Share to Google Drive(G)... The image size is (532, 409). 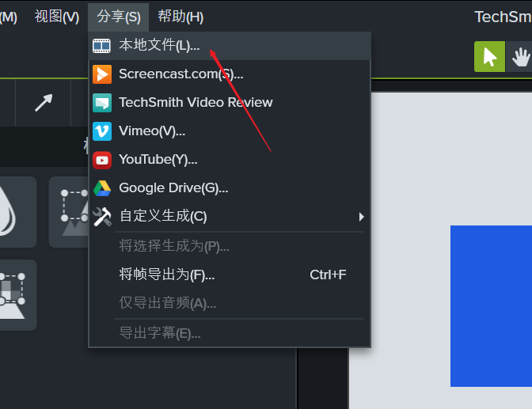[x=230, y=187]
